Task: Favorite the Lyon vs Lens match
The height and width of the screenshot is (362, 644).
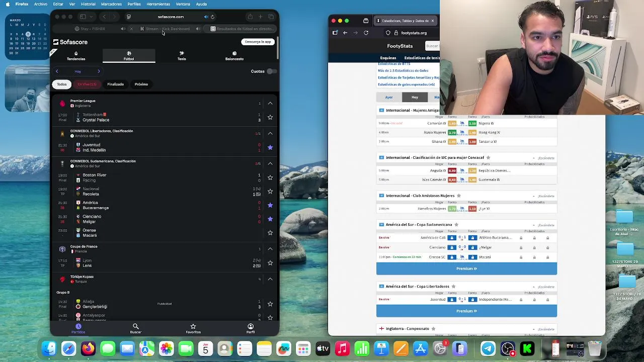Action: point(270,263)
